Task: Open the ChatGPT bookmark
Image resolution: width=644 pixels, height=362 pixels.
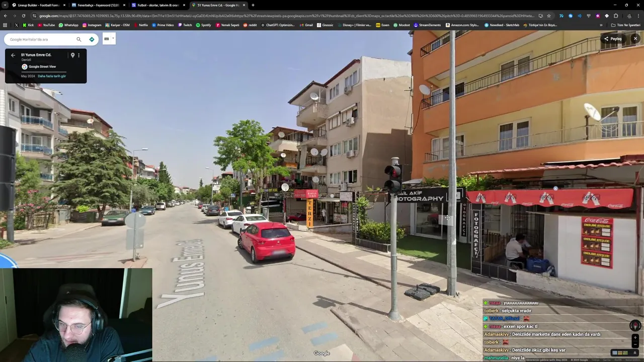Action: click(278, 25)
